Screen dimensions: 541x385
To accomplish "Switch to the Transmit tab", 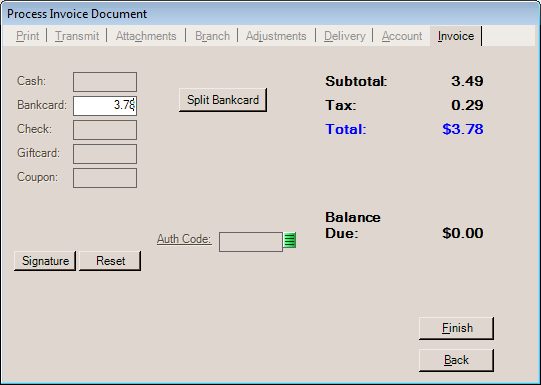I will (77, 36).
